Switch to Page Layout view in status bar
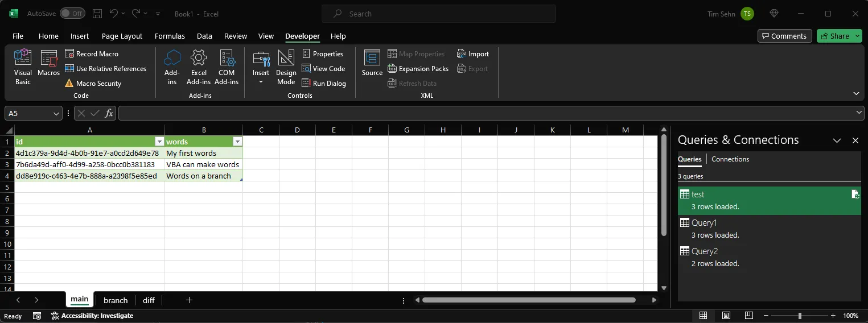Screen dimensions: 868x323 click(x=726, y=316)
